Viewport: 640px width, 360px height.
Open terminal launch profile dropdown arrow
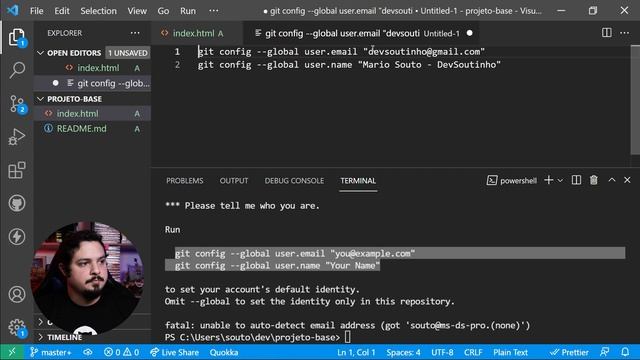click(560, 180)
